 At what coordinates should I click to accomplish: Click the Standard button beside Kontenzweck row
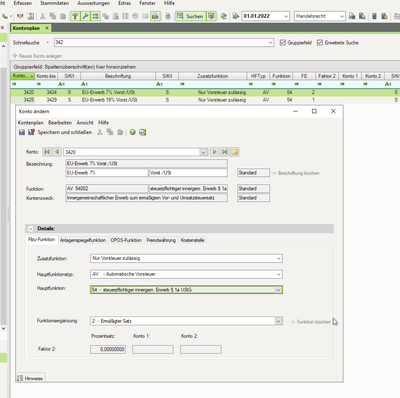pyautogui.click(x=254, y=198)
